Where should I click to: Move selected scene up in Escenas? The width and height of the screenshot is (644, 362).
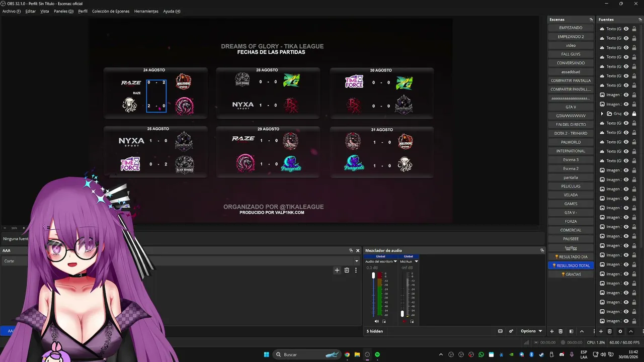(582, 331)
